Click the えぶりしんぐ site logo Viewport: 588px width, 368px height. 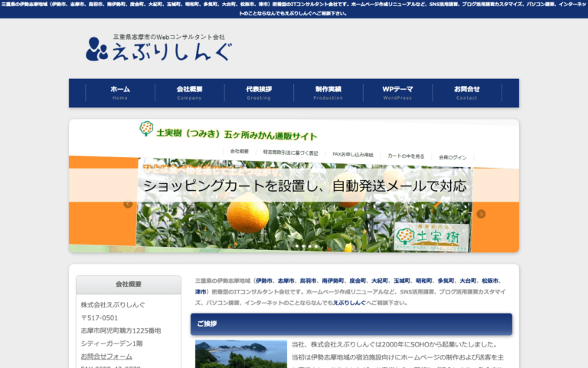coord(159,48)
